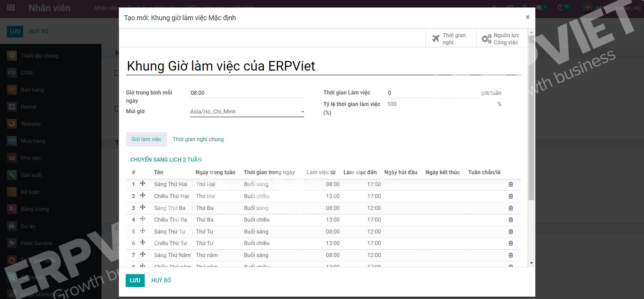This screenshot has width=644, height=299.
Task: Sort by Ngày bắt đầu column header
Action: tap(401, 172)
